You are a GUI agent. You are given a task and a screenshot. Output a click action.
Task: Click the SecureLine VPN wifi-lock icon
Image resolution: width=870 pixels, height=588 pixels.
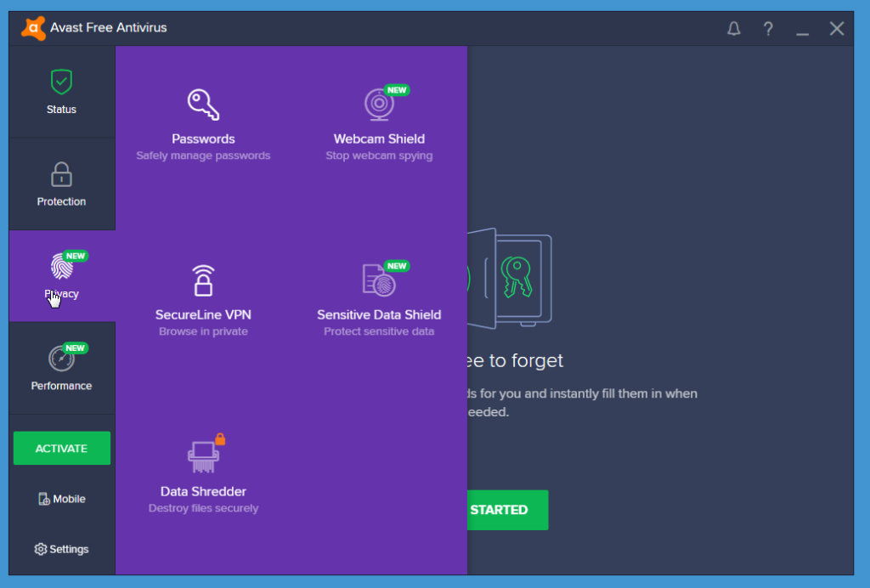pos(203,280)
